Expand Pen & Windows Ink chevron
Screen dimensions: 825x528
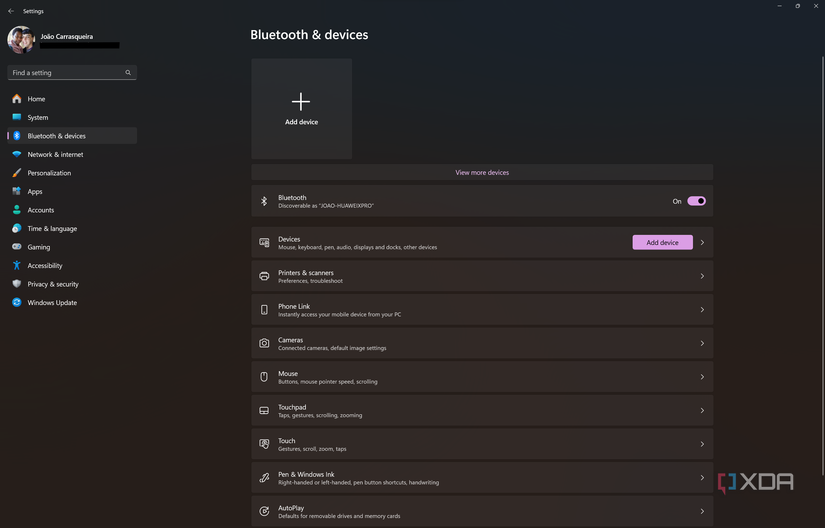pyautogui.click(x=702, y=478)
